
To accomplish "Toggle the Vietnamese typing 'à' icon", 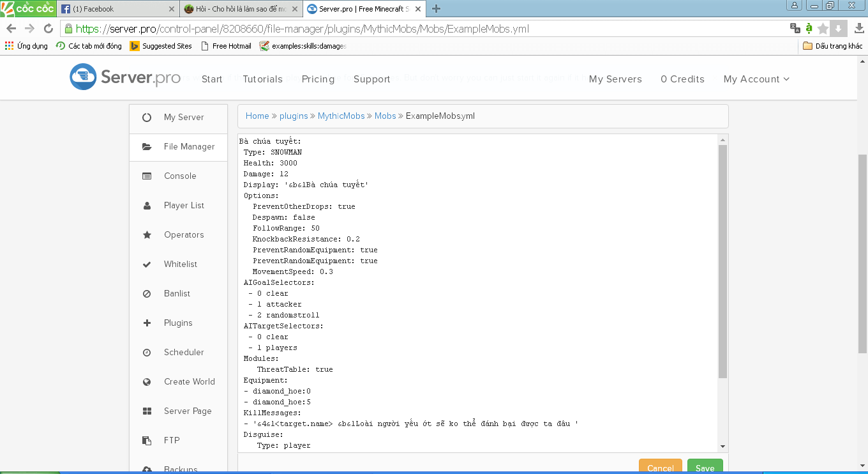I will click(x=809, y=28).
